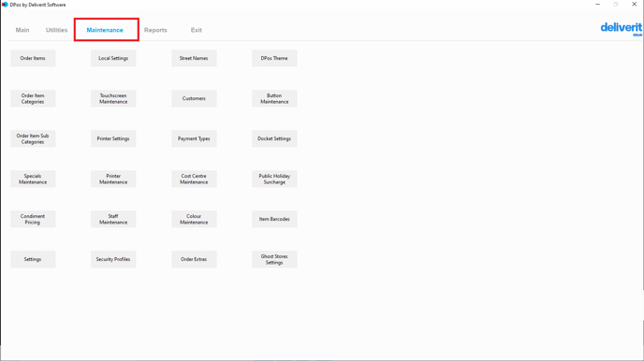Select the Reports tab
644x361 pixels.
155,30
